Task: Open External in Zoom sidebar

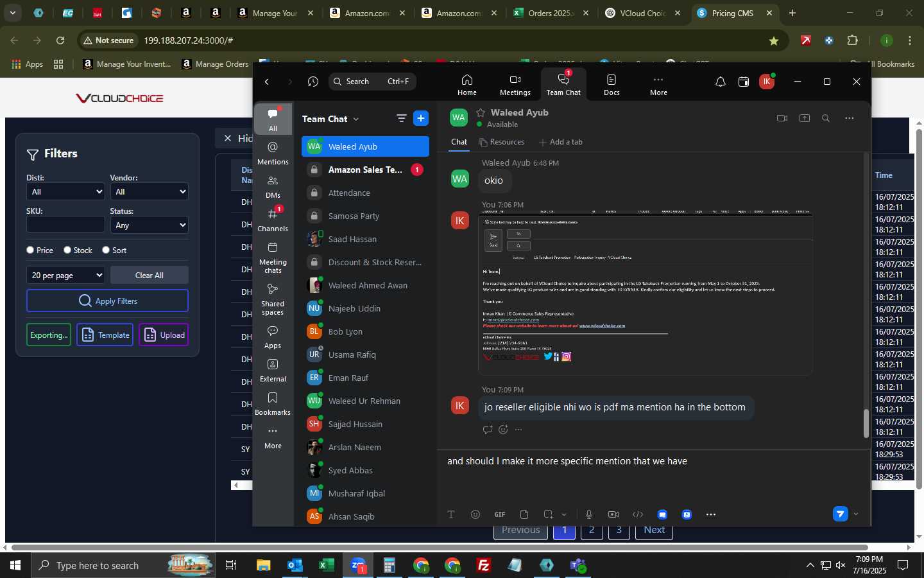Action: [273, 371]
